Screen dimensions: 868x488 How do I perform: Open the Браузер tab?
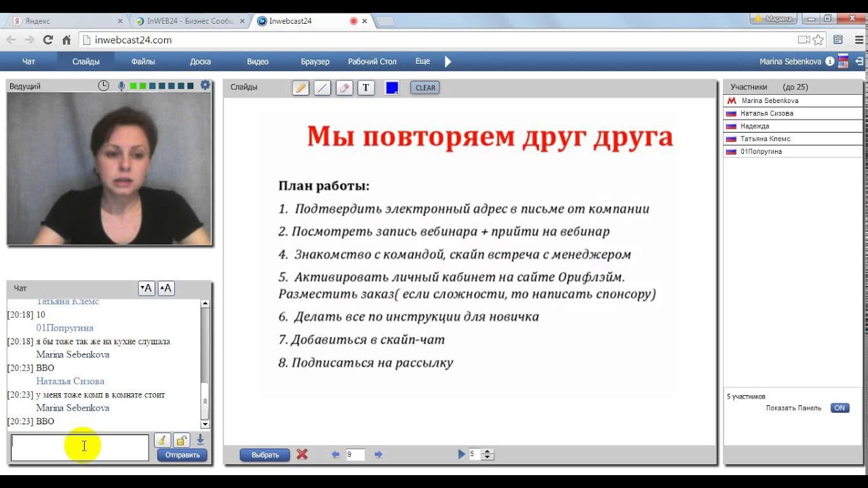click(315, 62)
